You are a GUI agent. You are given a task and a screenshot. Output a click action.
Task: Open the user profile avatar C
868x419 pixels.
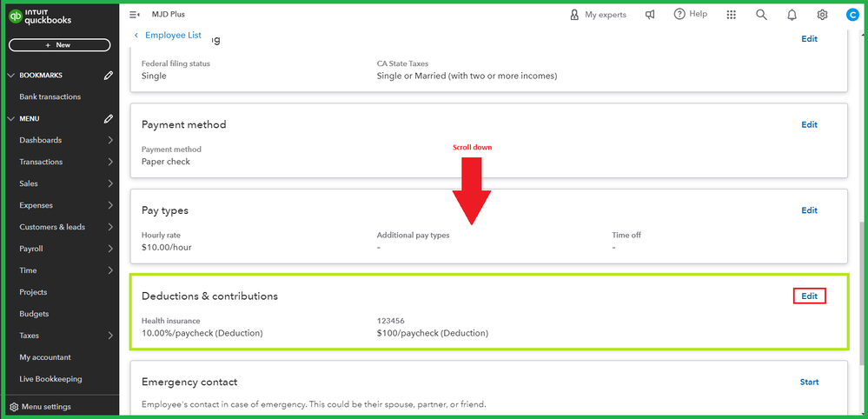coord(852,15)
